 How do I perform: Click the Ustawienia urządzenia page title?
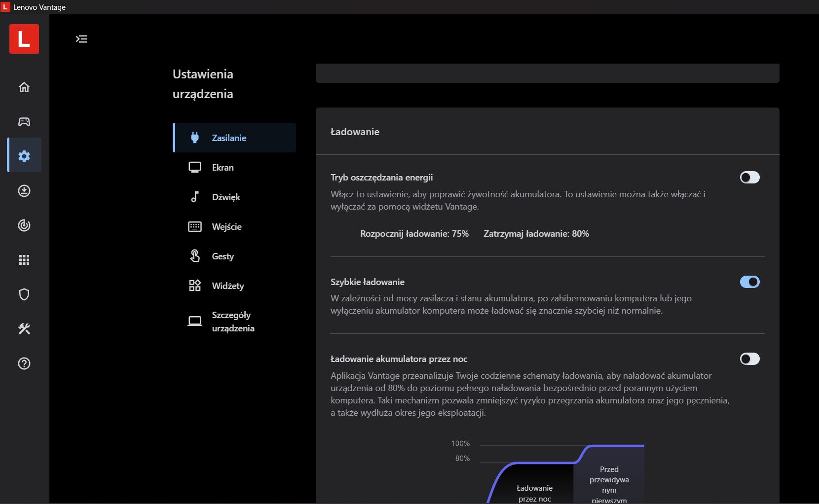coord(203,84)
